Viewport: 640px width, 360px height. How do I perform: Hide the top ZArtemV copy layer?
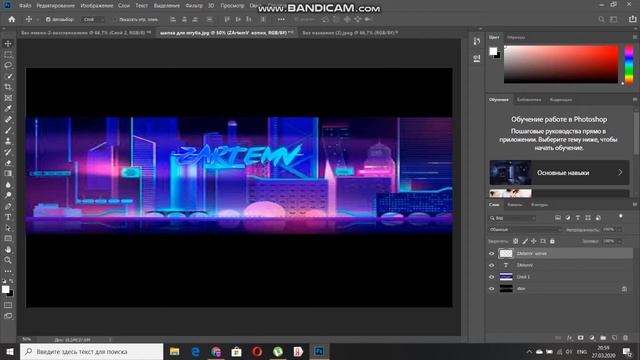coord(491,253)
